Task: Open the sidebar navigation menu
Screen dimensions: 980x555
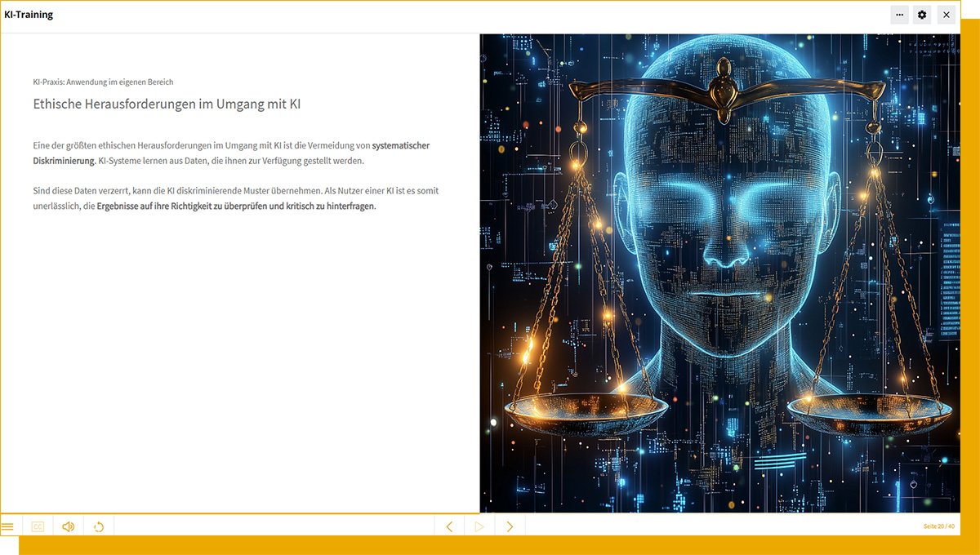Action: (x=7, y=526)
